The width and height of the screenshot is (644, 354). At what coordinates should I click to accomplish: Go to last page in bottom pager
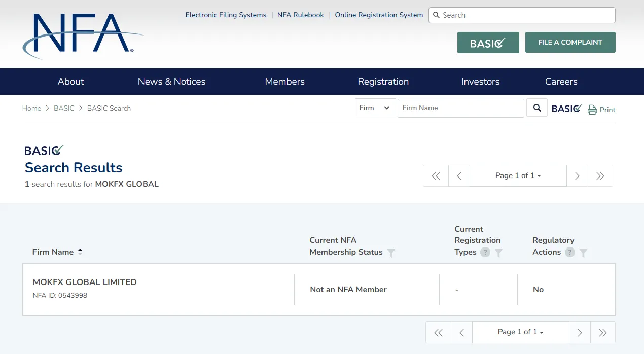point(603,332)
